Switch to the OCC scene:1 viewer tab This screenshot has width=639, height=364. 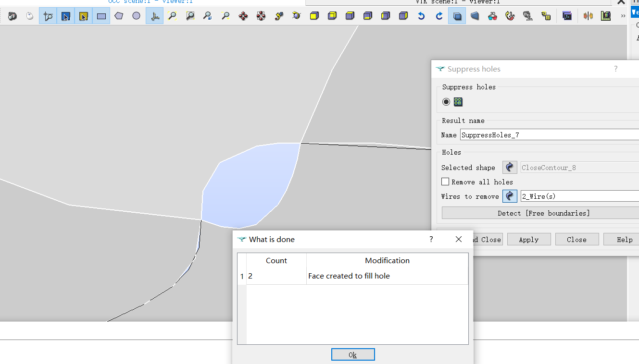click(150, 2)
